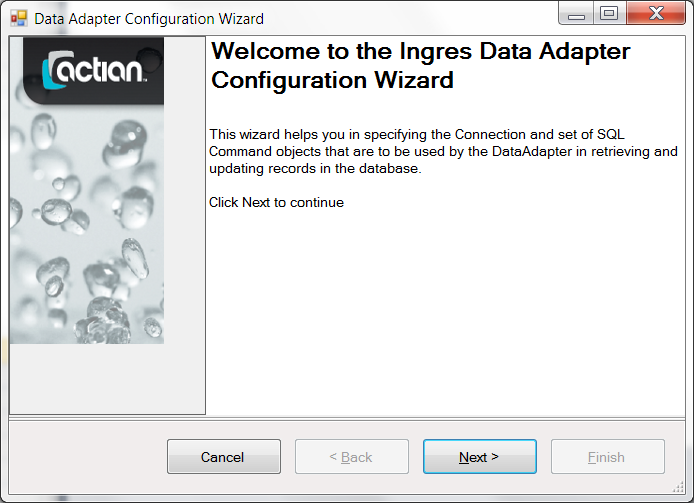Minimize the wizard window
Viewport: 694px width, 503px height.
[576, 15]
